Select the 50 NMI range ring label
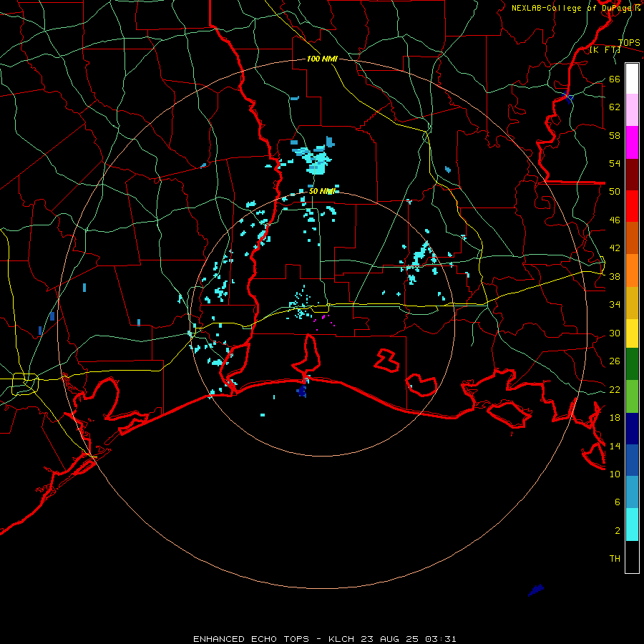The image size is (644, 644). coord(322,191)
